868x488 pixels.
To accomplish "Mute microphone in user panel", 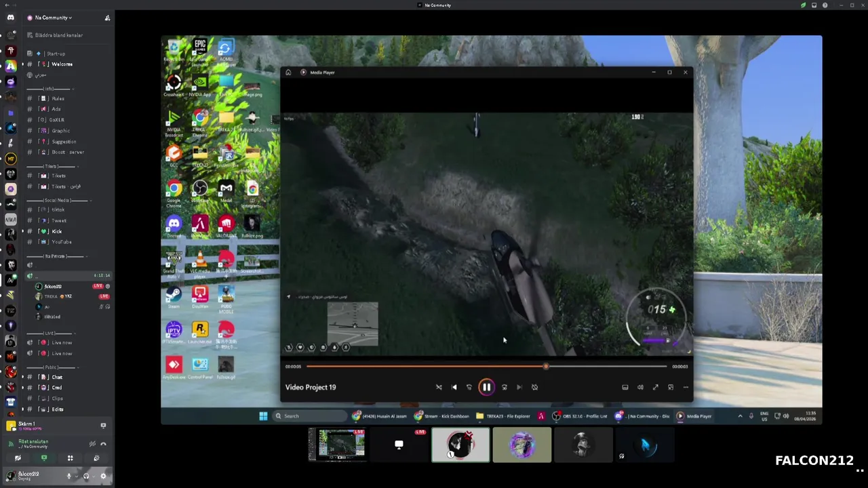I will [68, 476].
